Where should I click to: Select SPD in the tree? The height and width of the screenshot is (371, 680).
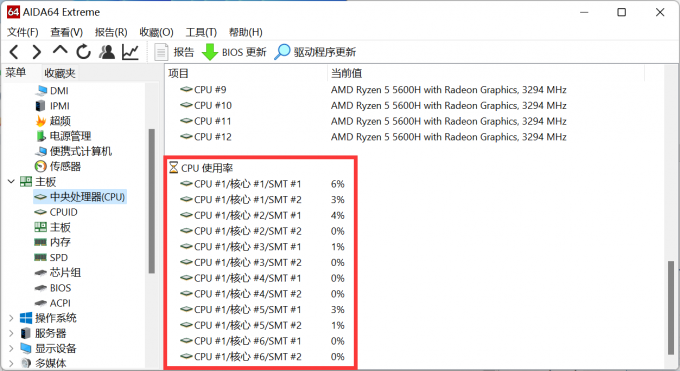point(51,258)
